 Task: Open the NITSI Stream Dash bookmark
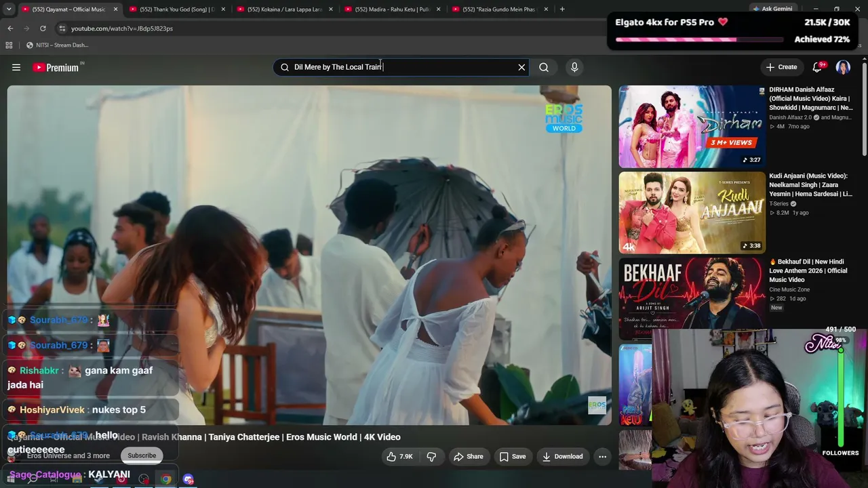58,45
